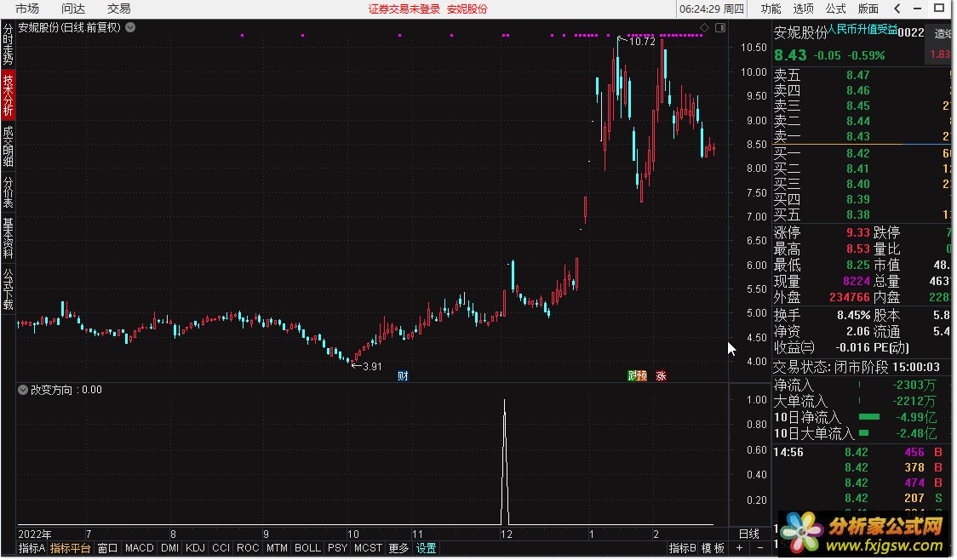Click the green 跌预 marker on the chart

[637, 376]
